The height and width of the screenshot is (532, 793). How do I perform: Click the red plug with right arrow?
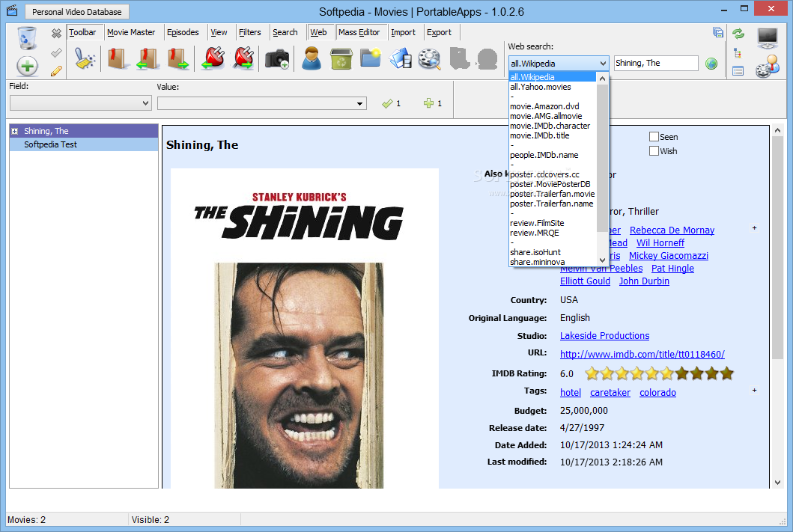(x=244, y=58)
